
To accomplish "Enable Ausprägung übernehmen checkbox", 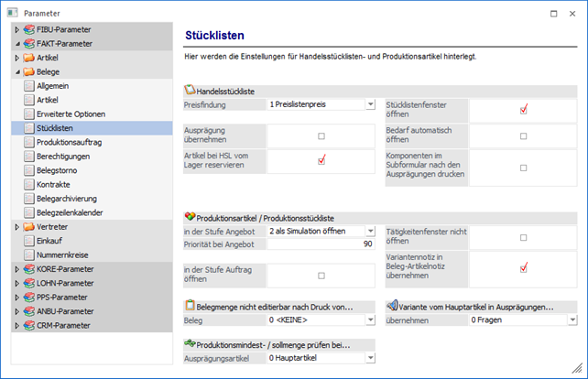I will (321, 135).
